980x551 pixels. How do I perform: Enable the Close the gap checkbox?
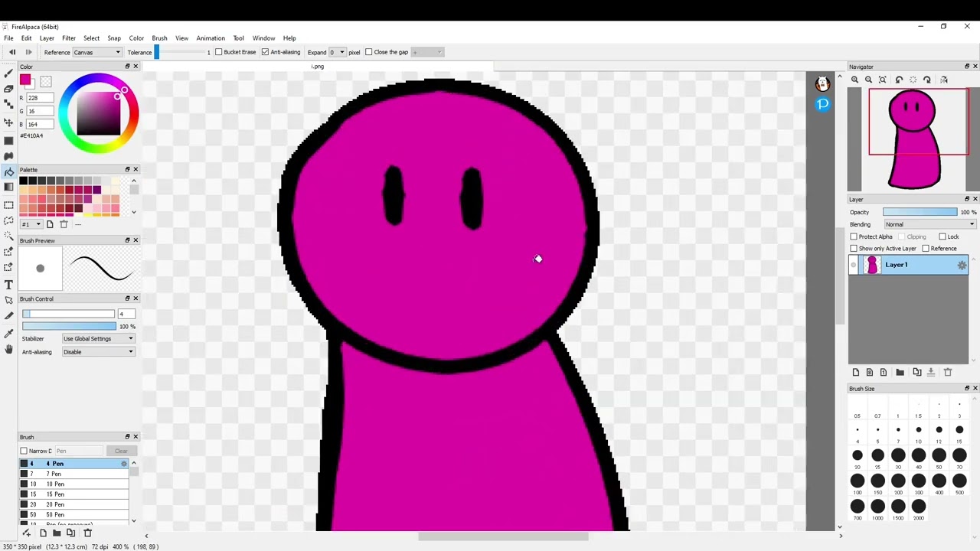pos(369,52)
